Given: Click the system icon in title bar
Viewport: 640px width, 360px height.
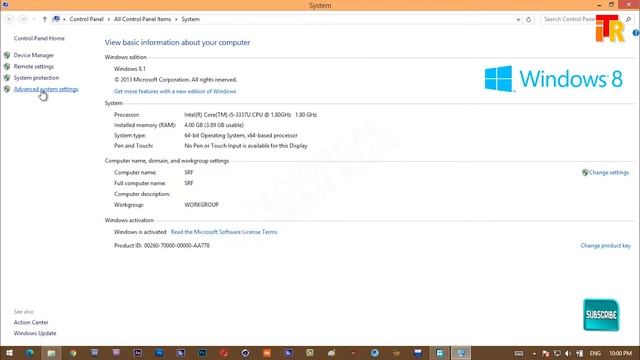Looking at the screenshot, I should pos(5,5).
